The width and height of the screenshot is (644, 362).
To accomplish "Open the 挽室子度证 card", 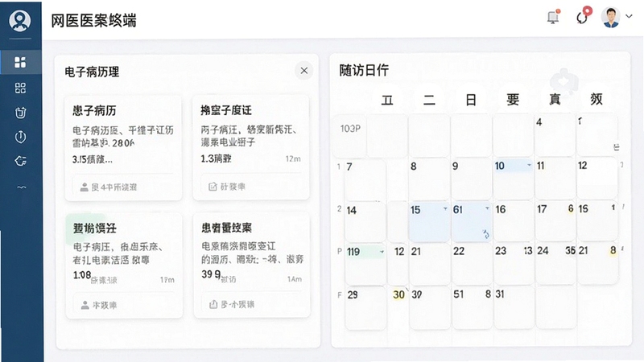I will [251, 148].
